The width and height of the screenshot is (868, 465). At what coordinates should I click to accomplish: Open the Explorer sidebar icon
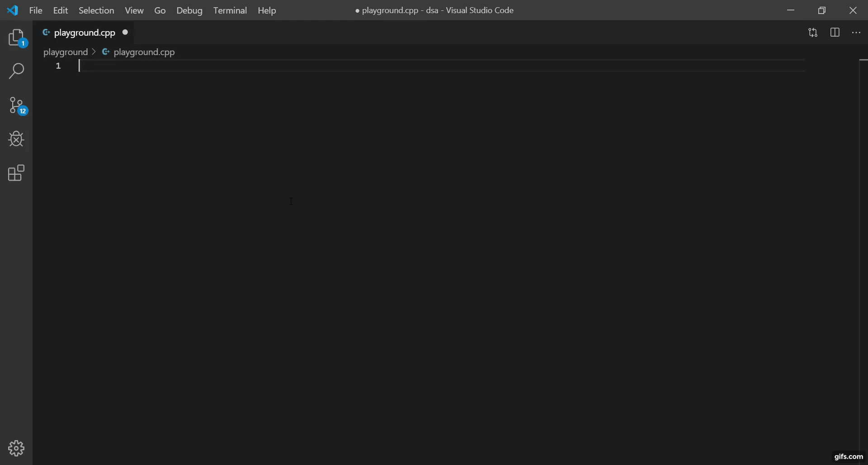[16, 38]
